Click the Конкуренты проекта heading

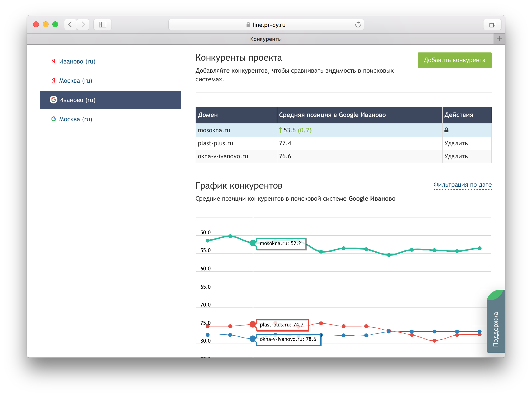tap(238, 58)
